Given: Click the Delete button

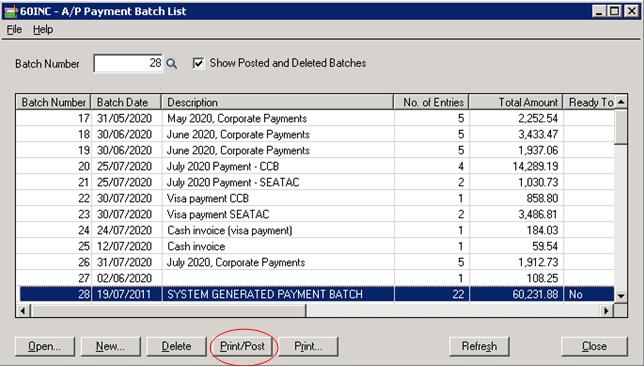Looking at the screenshot, I should pos(177,346).
